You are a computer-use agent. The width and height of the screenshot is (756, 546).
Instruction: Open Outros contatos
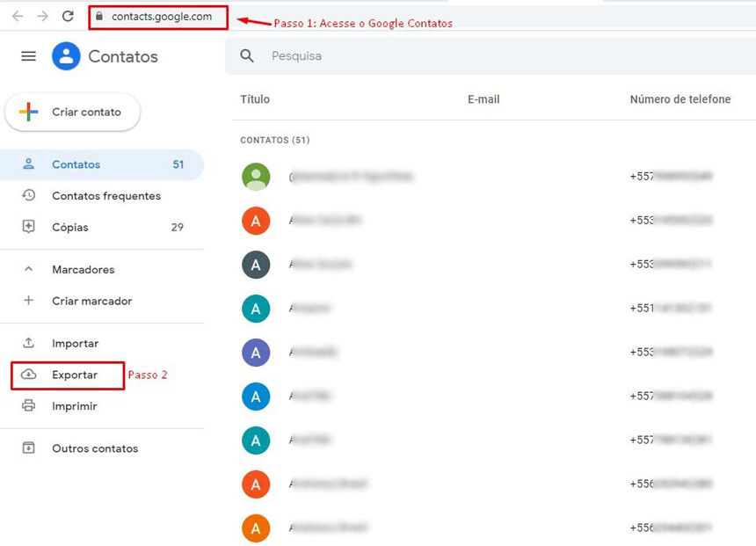[x=95, y=448]
